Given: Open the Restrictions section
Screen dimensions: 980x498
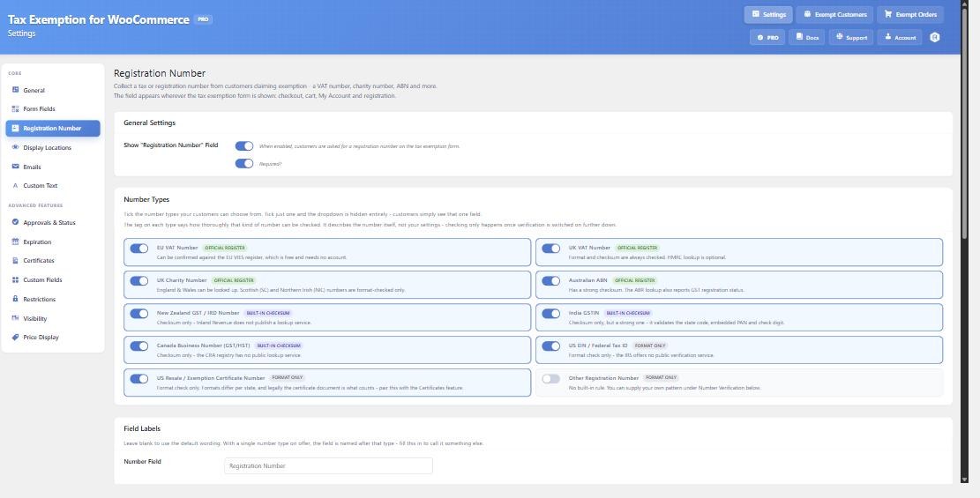Looking at the screenshot, I should (x=53, y=299).
